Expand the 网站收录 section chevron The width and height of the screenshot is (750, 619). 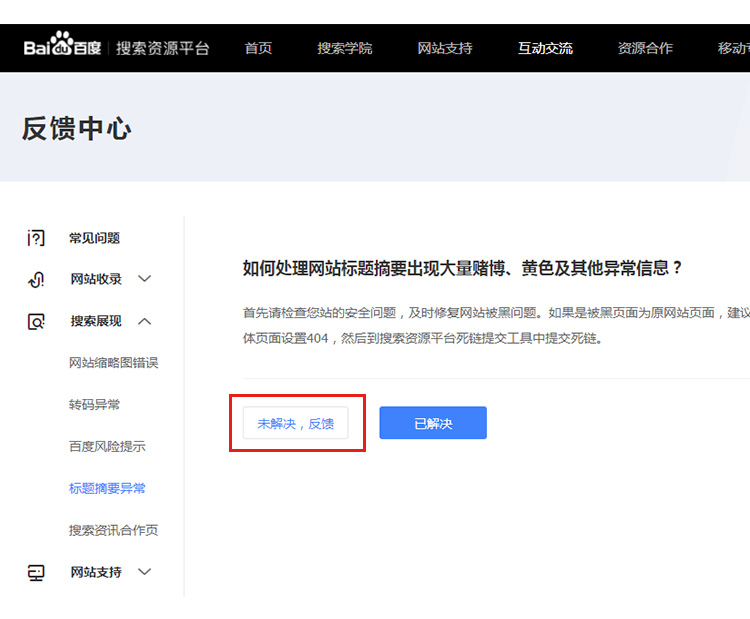(x=145, y=279)
